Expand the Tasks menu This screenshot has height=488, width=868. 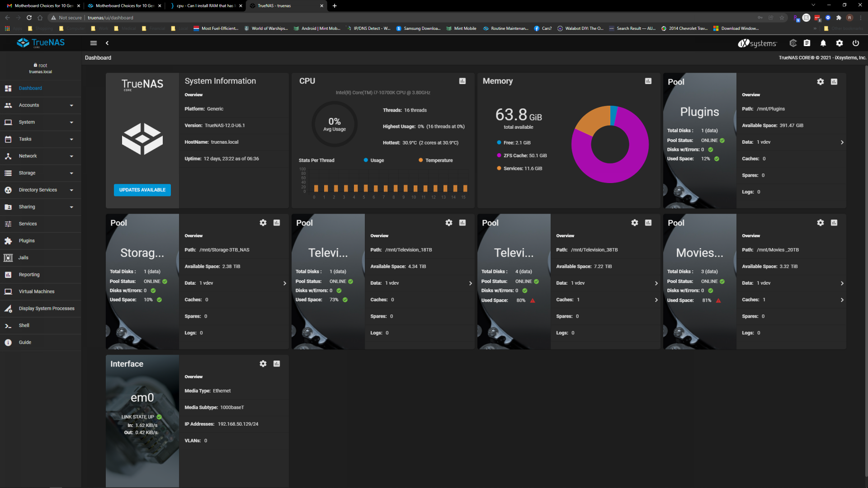click(40, 139)
